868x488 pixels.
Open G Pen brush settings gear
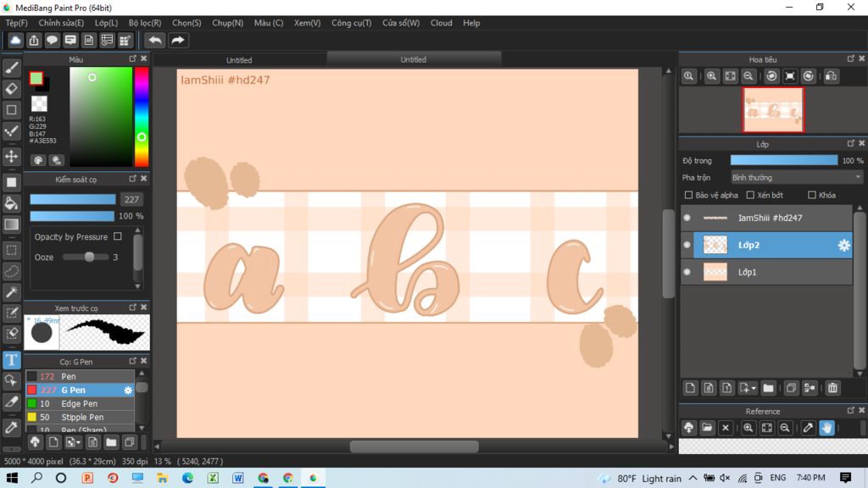128,390
